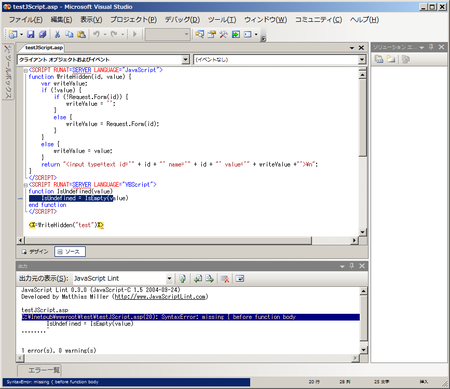Click the Undo arrow icon
Screen dimensions: 450x389
96,34
